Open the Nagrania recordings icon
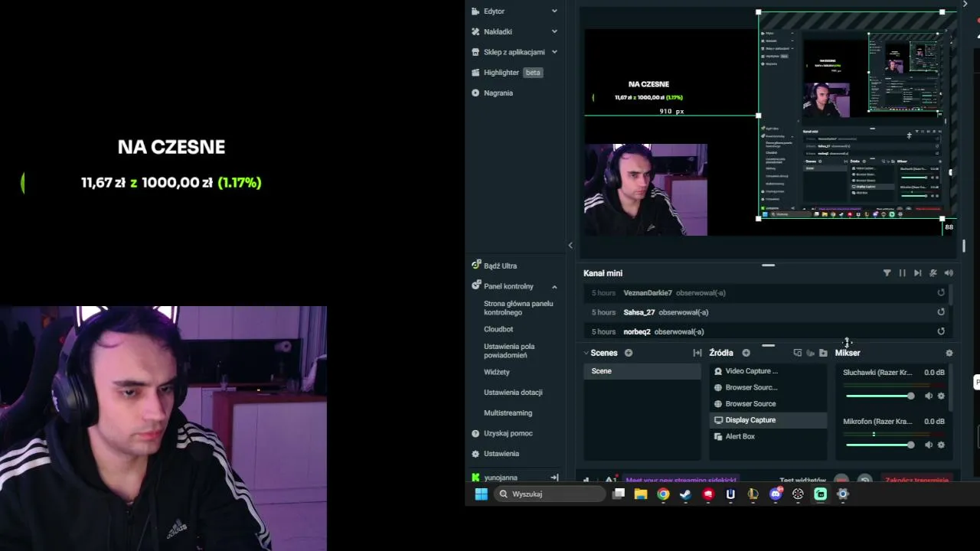Image resolution: width=980 pixels, height=551 pixels. 475,93
